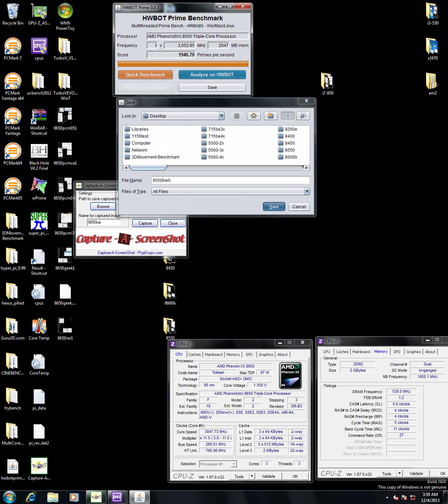Click the Quick Benchmark button

pyautogui.click(x=145, y=75)
